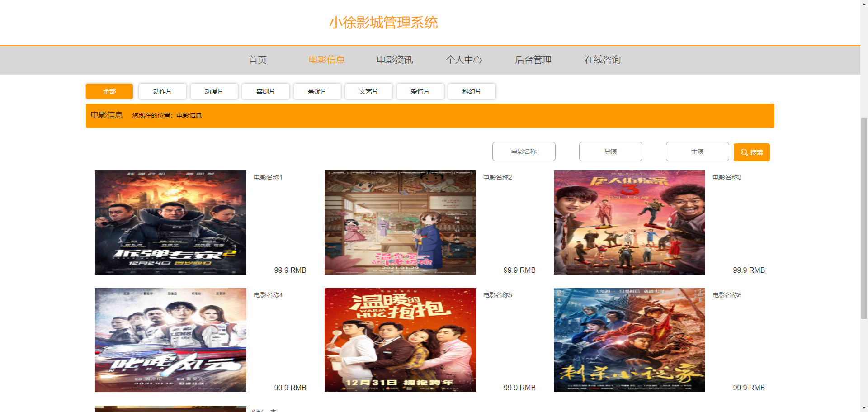Filter movies by 动作片
Image resolution: width=868 pixels, height=412 pixels.
pyautogui.click(x=163, y=91)
